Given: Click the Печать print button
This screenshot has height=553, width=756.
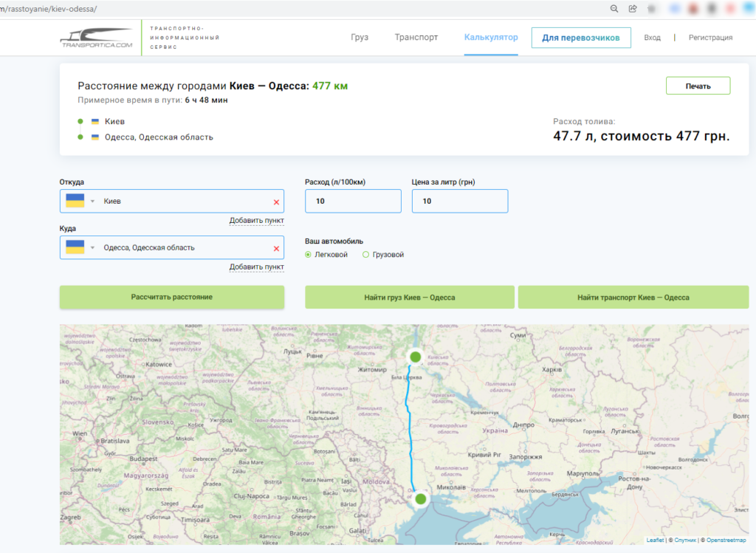Looking at the screenshot, I should (698, 86).
